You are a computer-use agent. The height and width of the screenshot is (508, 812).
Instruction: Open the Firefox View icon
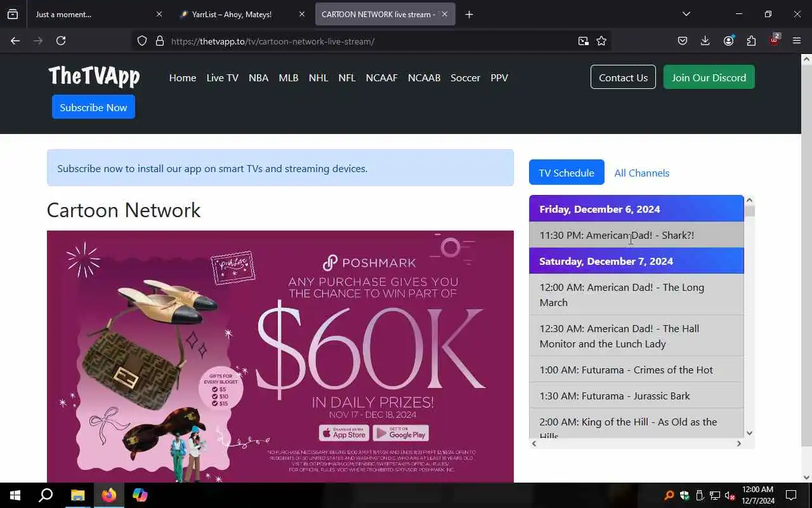coord(13,14)
